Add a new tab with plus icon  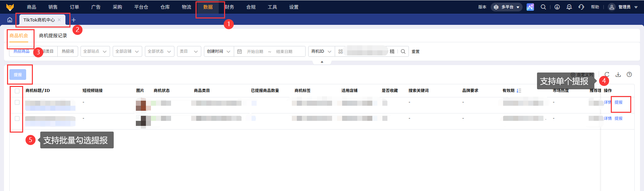click(x=74, y=20)
